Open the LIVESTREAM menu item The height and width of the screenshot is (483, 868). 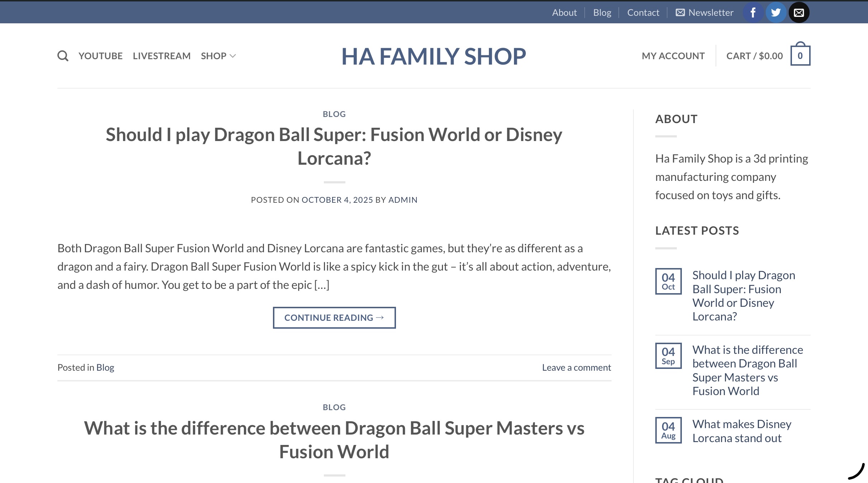click(162, 56)
